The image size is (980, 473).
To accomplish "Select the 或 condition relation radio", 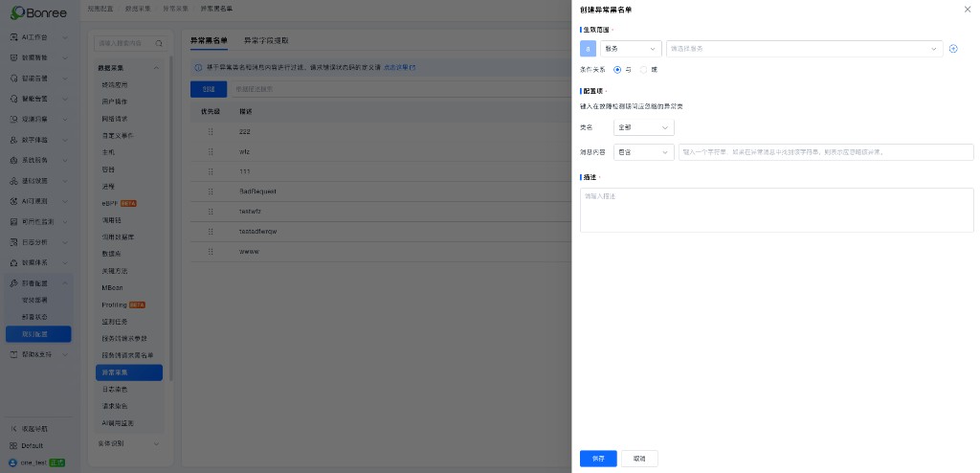I will click(644, 70).
